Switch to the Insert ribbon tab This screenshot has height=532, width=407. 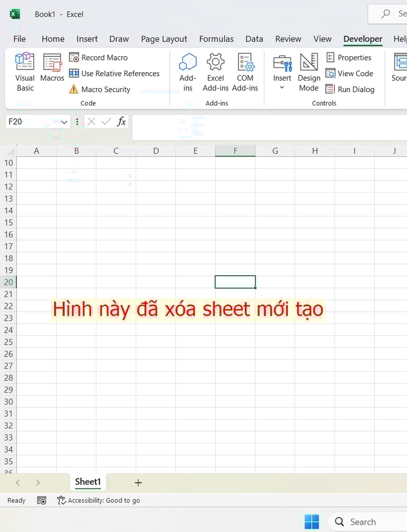coord(87,39)
